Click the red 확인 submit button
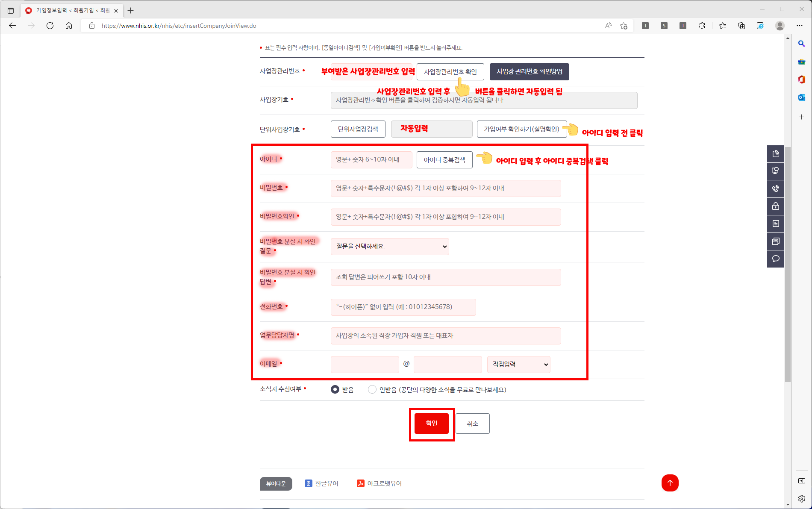The image size is (812, 509). click(x=432, y=424)
